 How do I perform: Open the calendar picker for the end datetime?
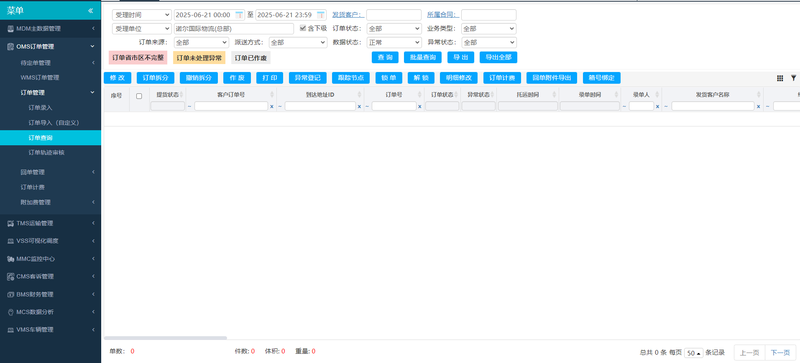click(x=320, y=15)
